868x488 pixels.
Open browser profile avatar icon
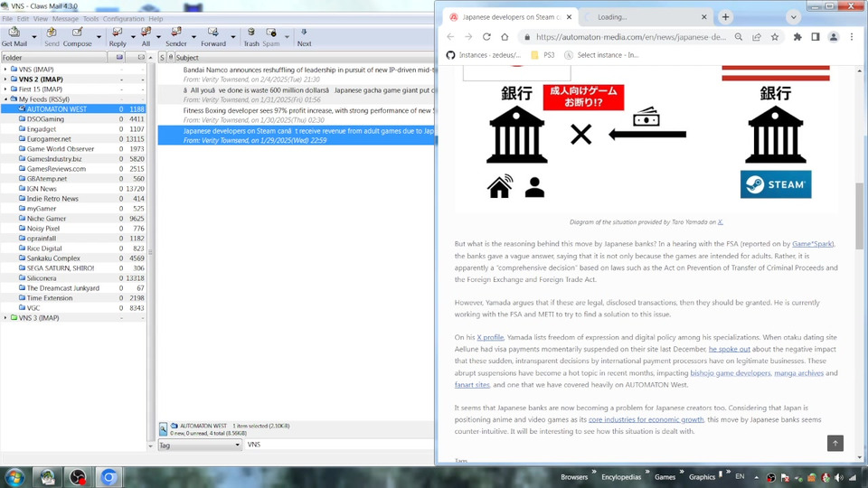[833, 37]
